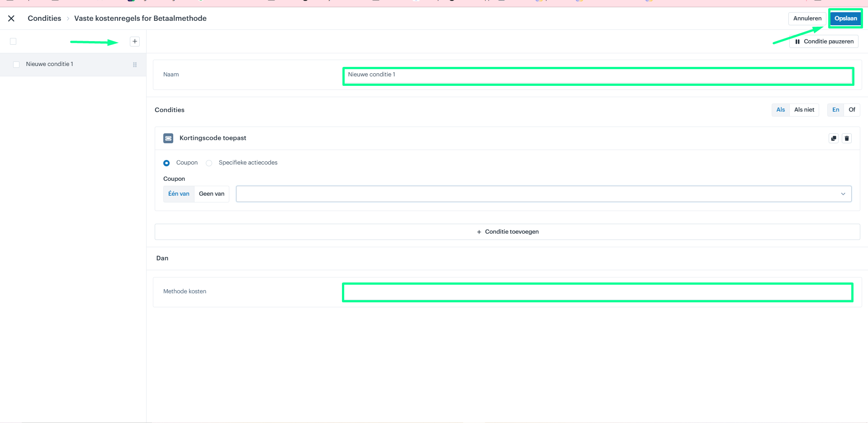Click Conditie toevoegen to add a condition
Image resolution: width=868 pixels, height=423 pixels.
pyautogui.click(x=507, y=232)
